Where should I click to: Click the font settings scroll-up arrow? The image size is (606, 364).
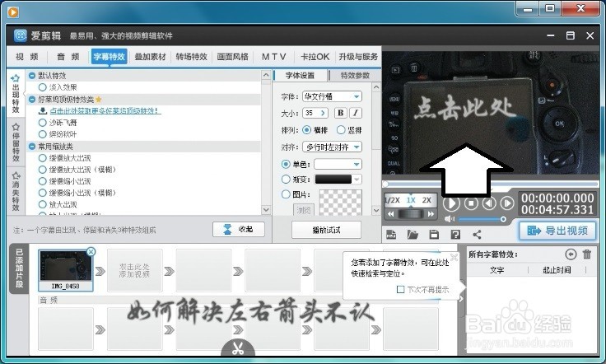pos(376,88)
